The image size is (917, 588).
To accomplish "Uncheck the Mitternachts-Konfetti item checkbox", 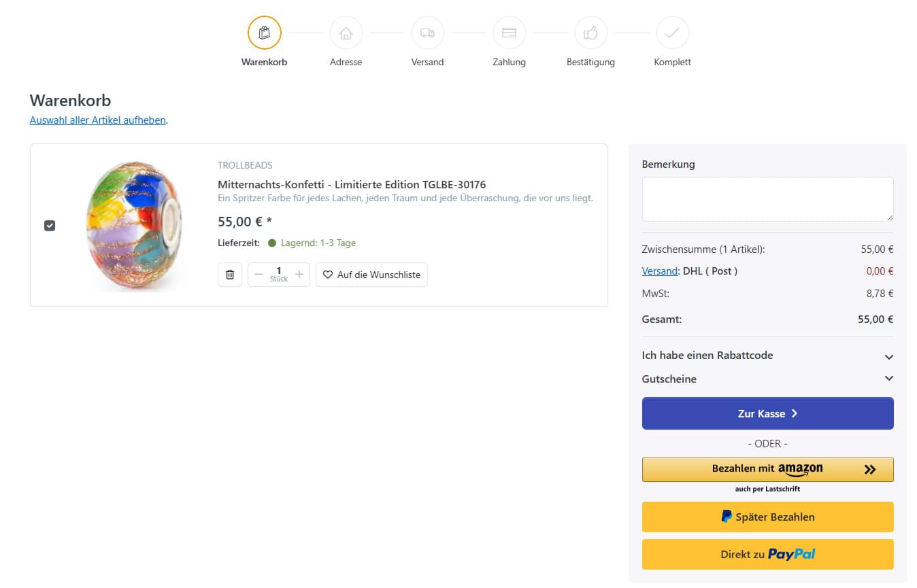I will (x=50, y=226).
